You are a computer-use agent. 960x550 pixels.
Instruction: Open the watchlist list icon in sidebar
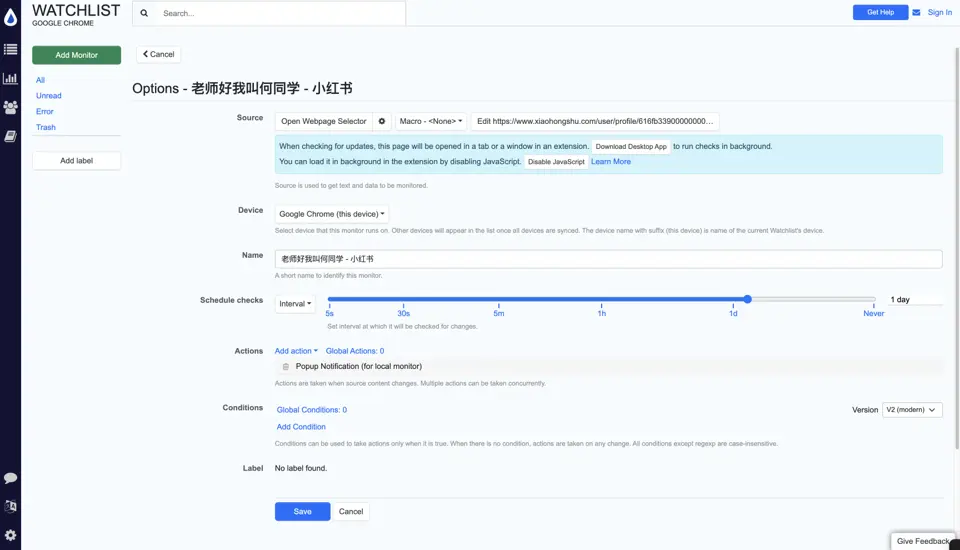pos(10,49)
